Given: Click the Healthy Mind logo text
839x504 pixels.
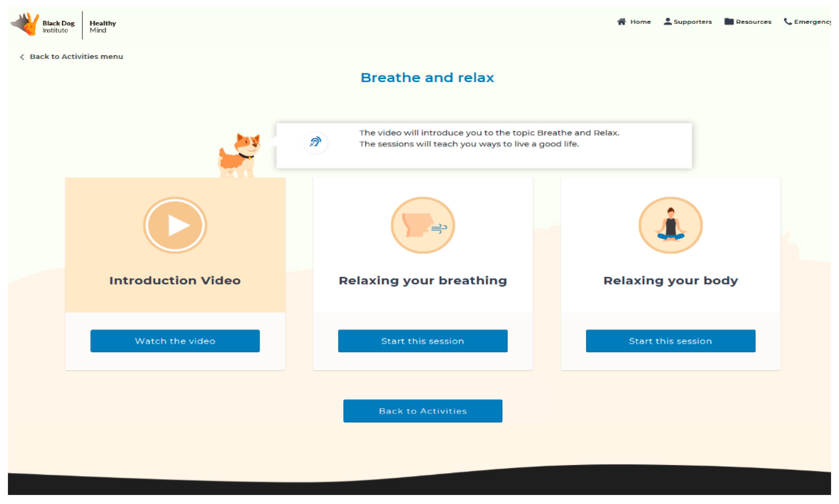Looking at the screenshot, I should 102,27.
